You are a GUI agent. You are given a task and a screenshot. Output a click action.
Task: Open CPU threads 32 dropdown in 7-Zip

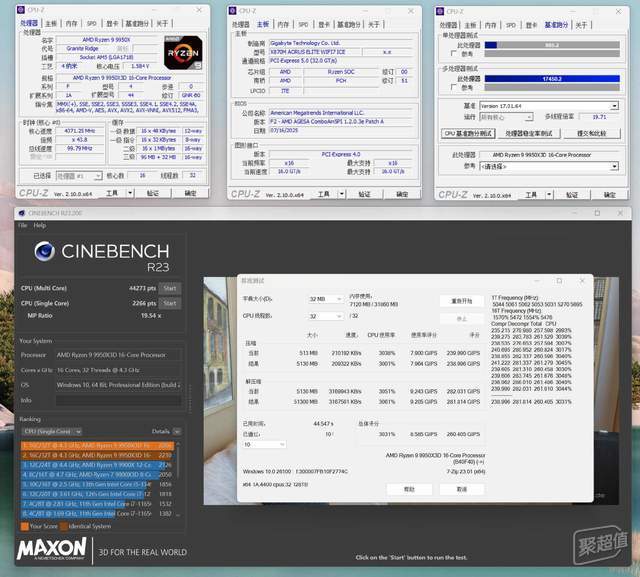point(325,316)
